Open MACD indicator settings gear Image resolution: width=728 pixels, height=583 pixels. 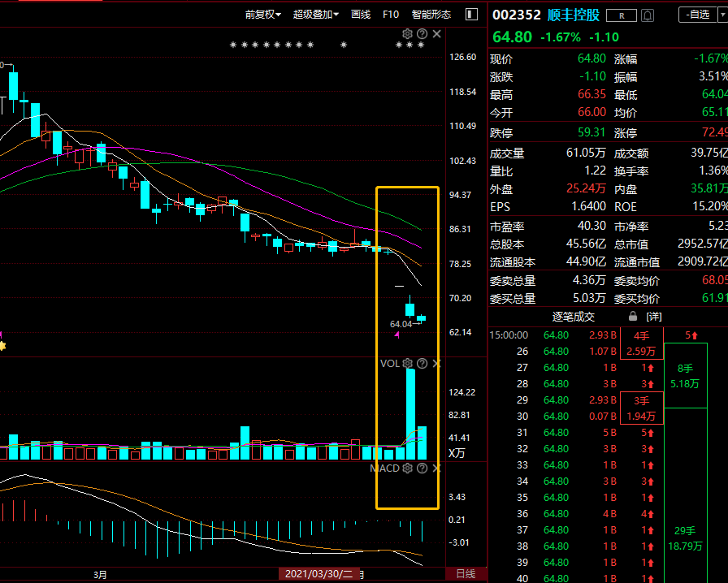point(407,469)
